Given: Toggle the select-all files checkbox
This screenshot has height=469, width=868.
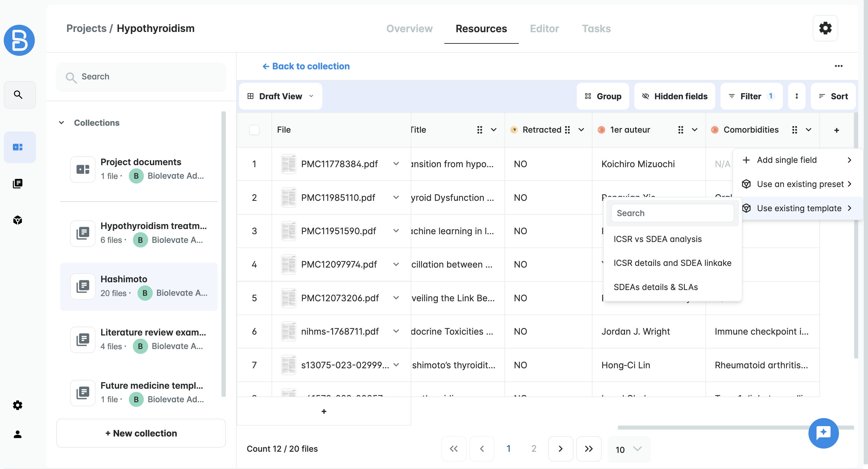Looking at the screenshot, I should tap(254, 130).
